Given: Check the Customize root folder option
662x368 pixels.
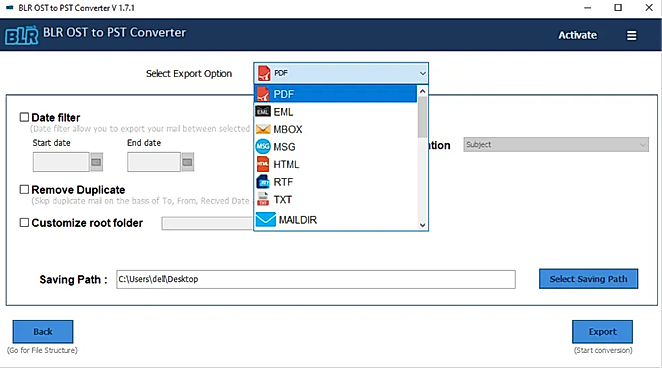Looking at the screenshot, I should click(24, 222).
